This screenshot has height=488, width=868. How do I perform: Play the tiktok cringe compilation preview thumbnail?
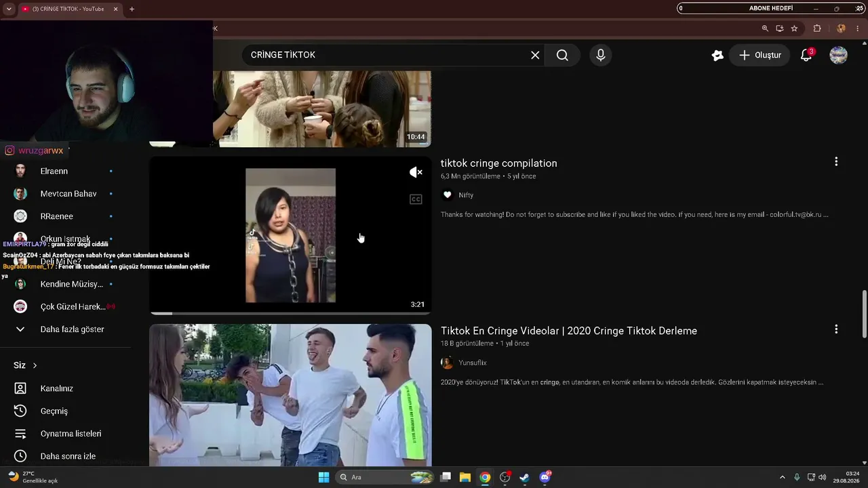pos(290,235)
